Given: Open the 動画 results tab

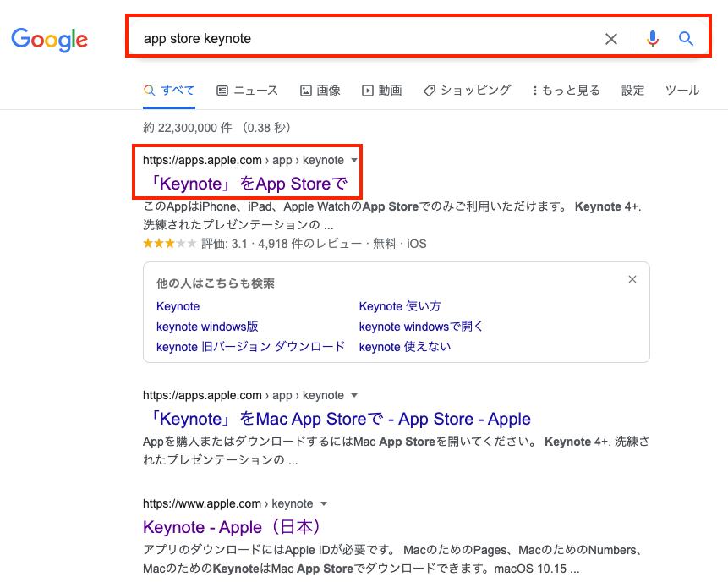Looking at the screenshot, I should pyautogui.click(x=381, y=91).
